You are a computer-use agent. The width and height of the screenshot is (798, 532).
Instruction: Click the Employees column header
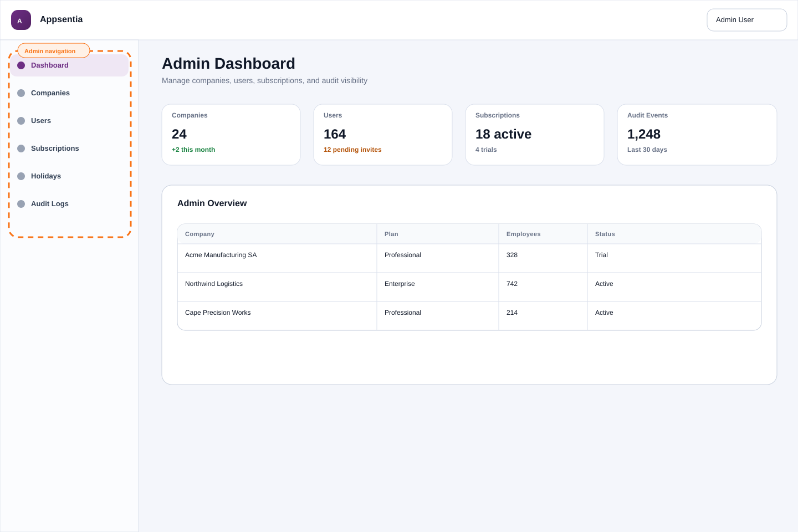[x=543, y=234]
